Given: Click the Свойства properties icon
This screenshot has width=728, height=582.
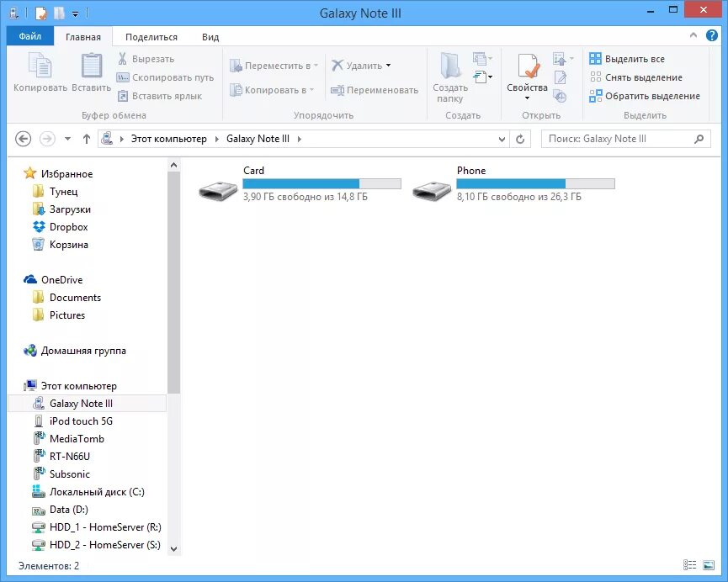Looking at the screenshot, I should [x=528, y=66].
